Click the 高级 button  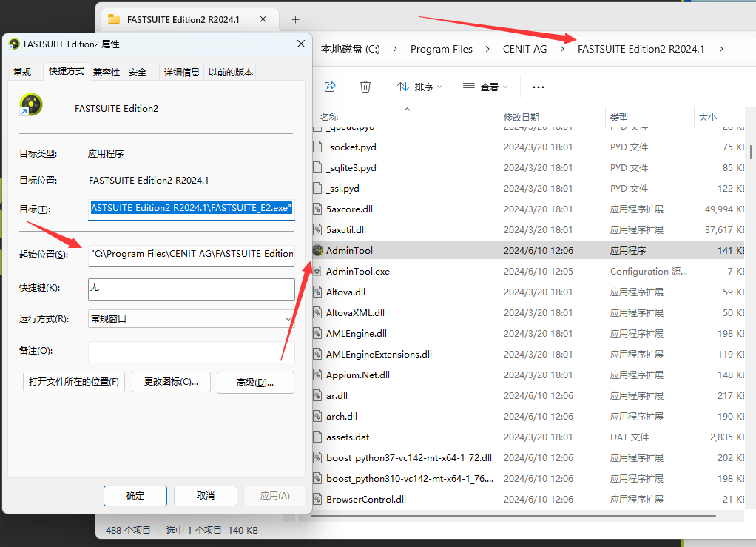(255, 382)
